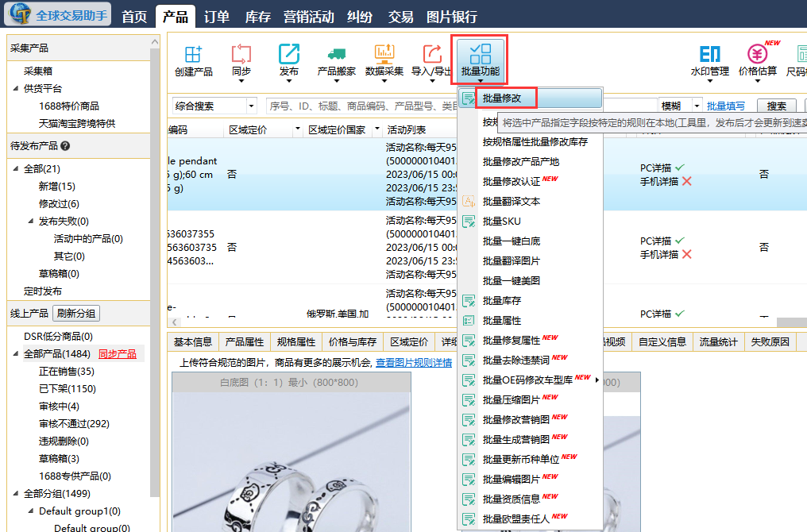Open 区域定价国家 column filter arrow
This screenshot has width=807, height=532.
[x=377, y=129]
